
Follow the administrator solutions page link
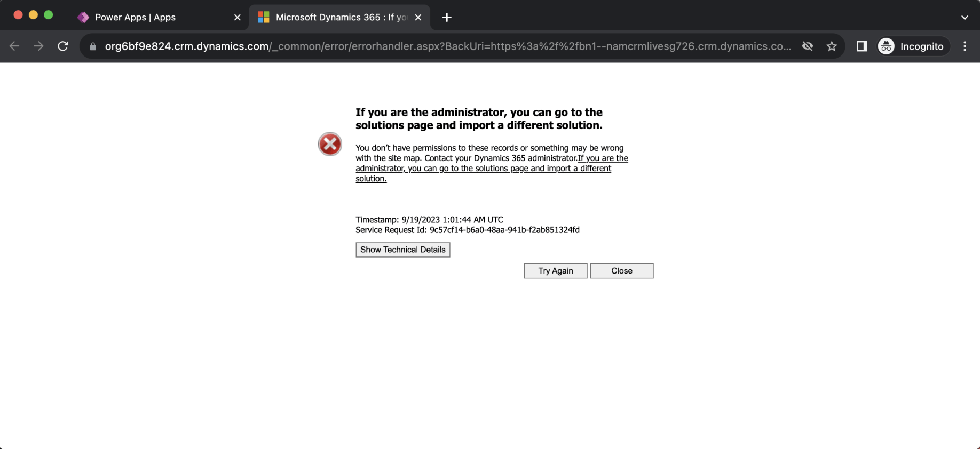click(x=483, y=169)
